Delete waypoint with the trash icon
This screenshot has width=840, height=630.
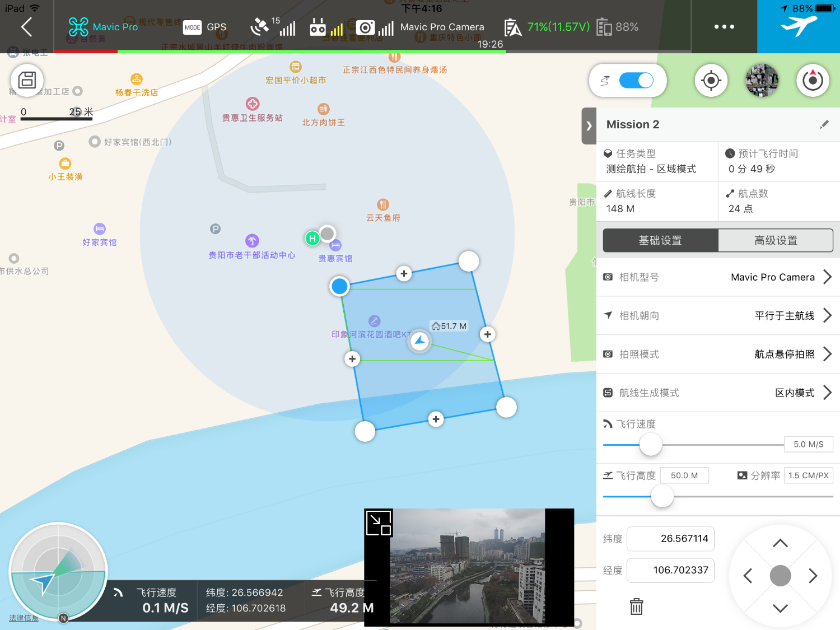(x=636, y=606)
